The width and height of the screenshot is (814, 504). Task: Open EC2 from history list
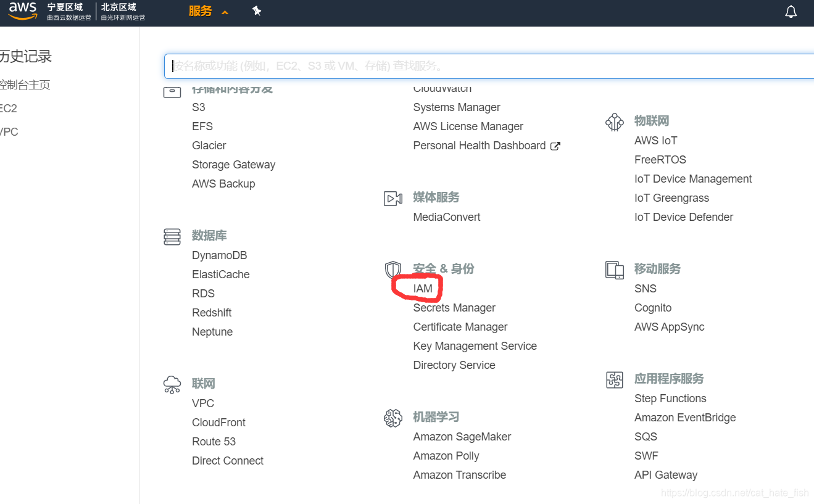(9, 109)
